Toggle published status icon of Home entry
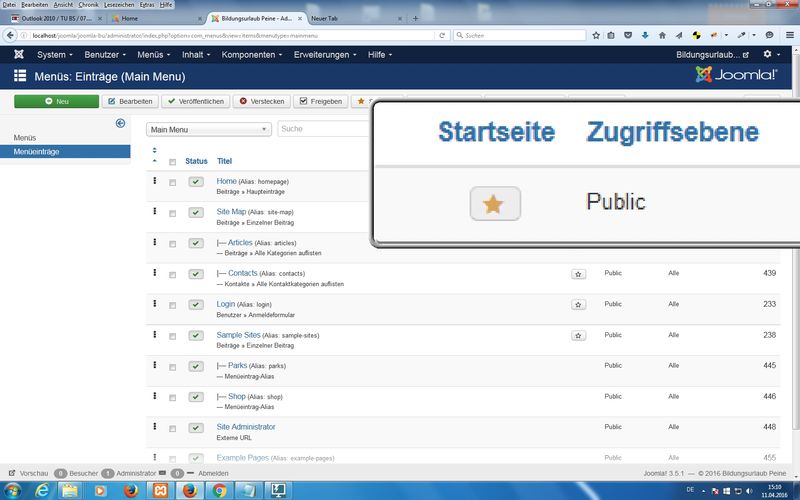 point(196,182)
